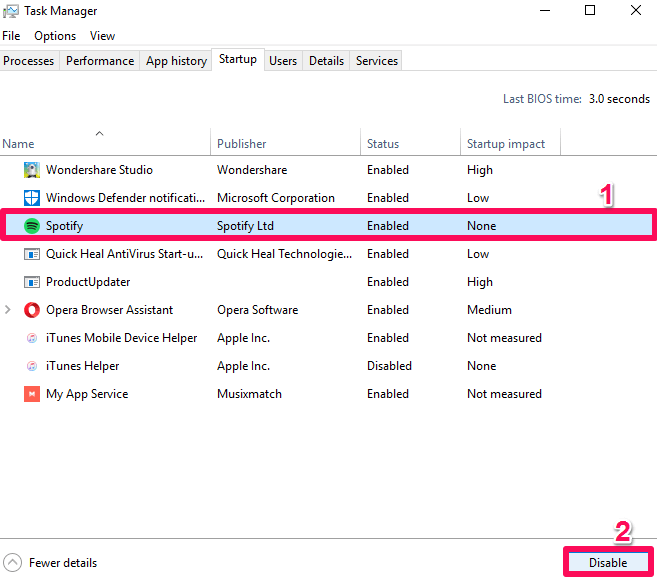This screenshot has width=657, height=578.
Task: Select the Windows Defender notificati... name
Action: pos(125,198)
